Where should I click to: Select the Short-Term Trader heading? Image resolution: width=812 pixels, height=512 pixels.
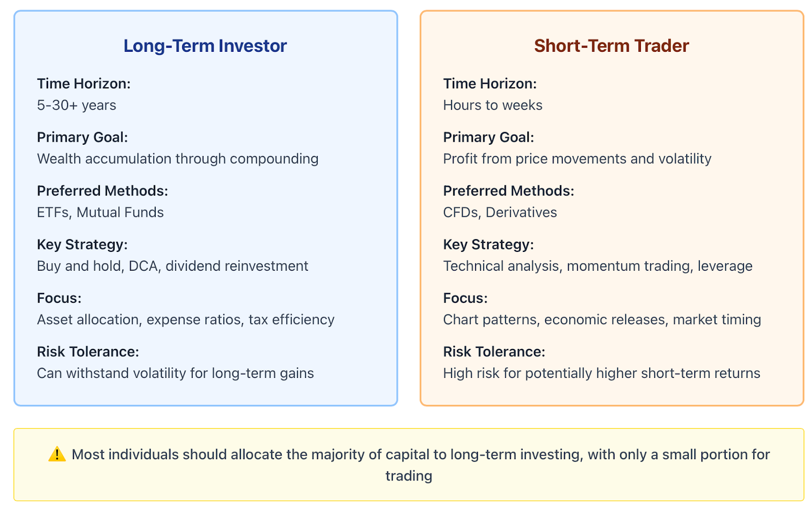point(612,46)
